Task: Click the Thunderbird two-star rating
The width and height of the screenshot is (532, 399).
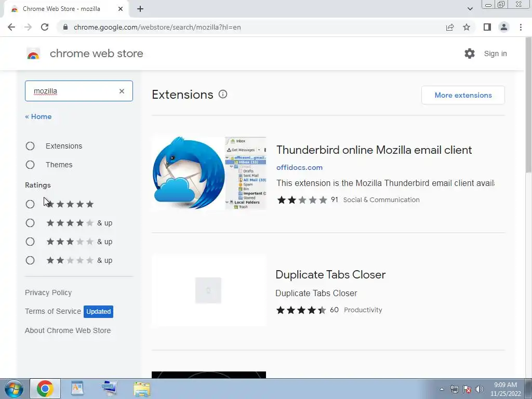Action: (x=302, y=200)
